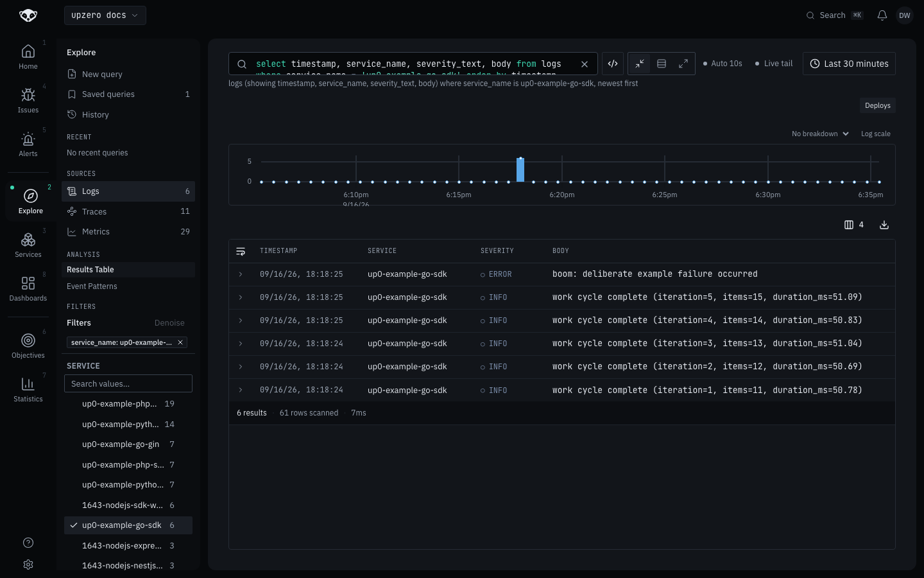Viewport: 924px width, 578px height.
Task: Toggle Log scale on chart
Action: (x=875, y=134)
